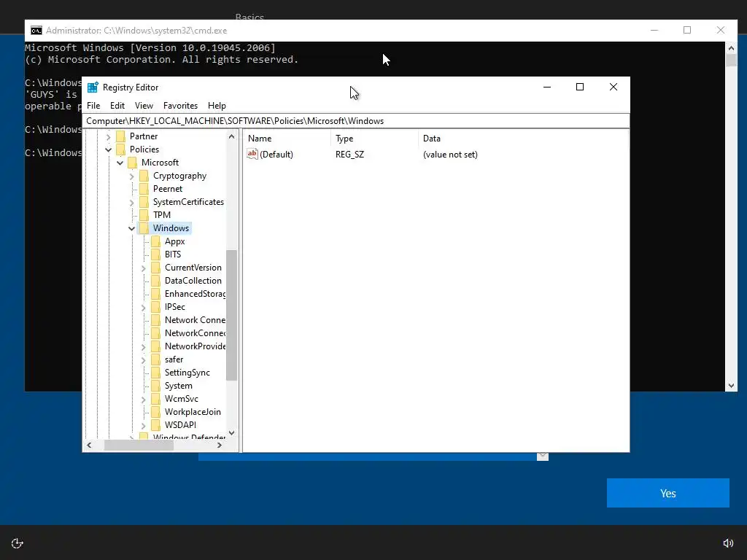The height and width of the screenshot is (560, 747).
Task: Select the Peernet folder icon
Action: point(144,189)
